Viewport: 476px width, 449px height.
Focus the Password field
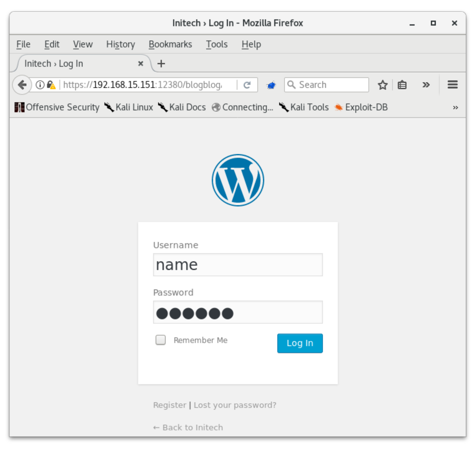click(x=238, y=312)
